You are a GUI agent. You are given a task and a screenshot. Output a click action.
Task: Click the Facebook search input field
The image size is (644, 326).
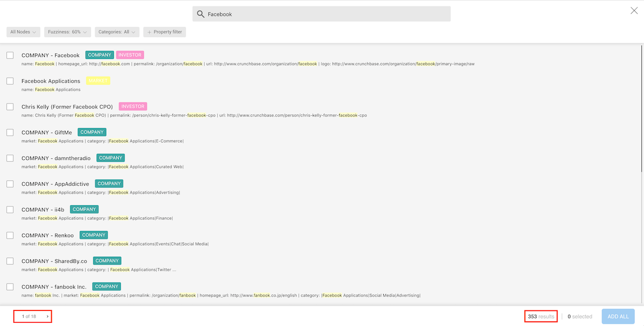point(327,14)
